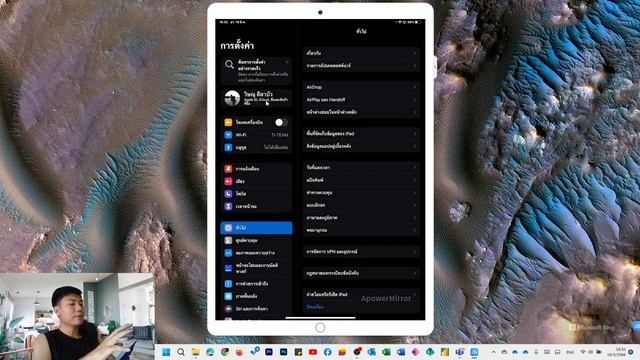Open Legal & Regulatory row

click(x=362, y=273)
